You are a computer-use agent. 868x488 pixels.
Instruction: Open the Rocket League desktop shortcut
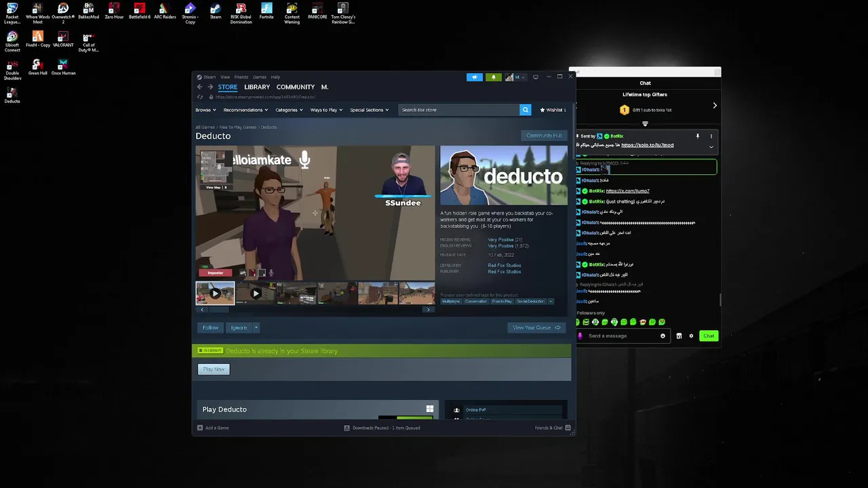pos(12,13)
